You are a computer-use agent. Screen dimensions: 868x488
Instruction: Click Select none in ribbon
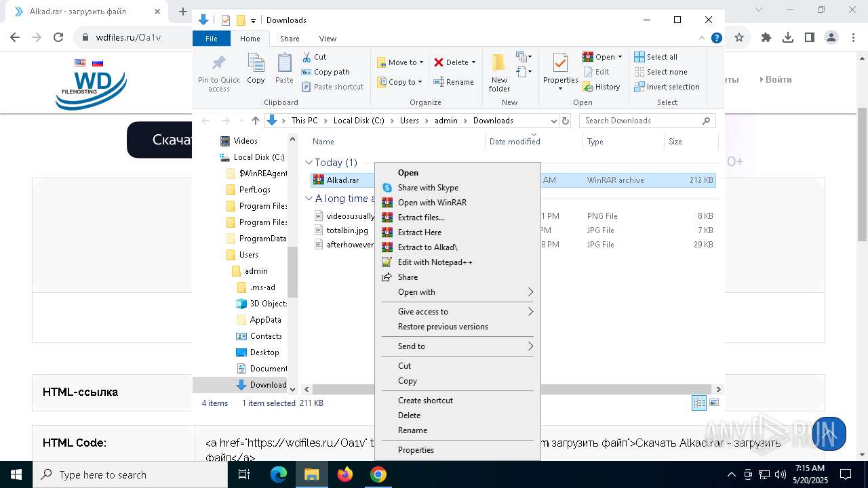point(660,72)
